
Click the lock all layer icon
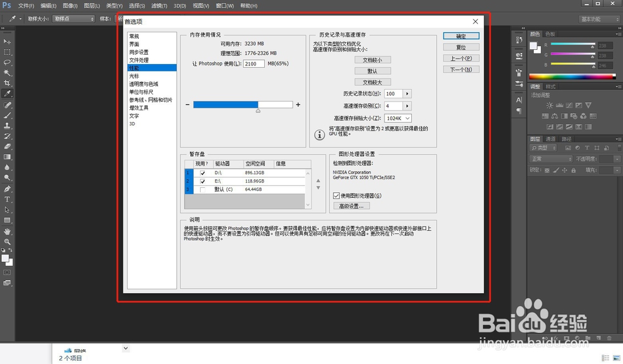point(573,170)
